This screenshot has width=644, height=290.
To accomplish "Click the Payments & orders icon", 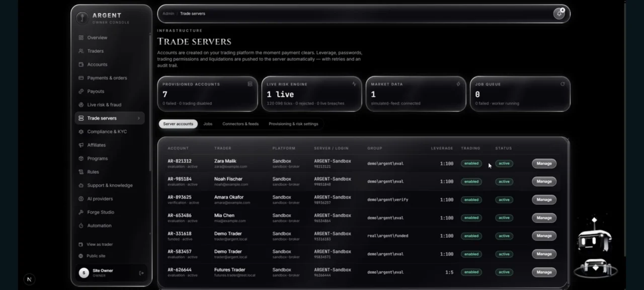I will coord(81,78).
